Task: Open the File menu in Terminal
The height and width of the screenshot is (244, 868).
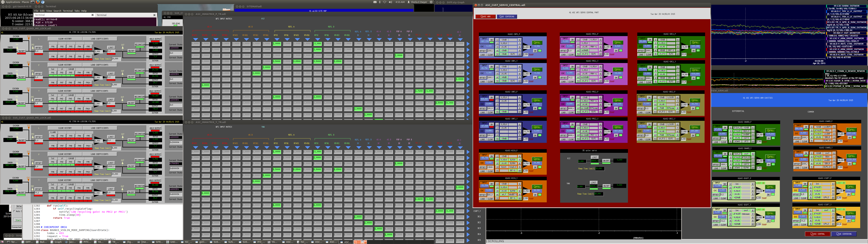Action: [36, 11]
